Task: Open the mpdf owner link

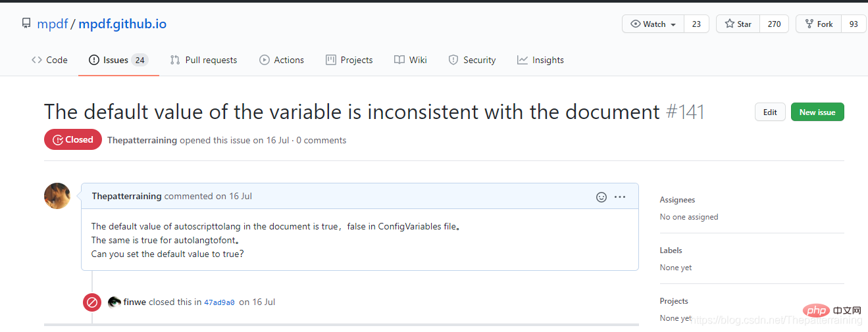Action: pyautogui.click(x=53, y=24)
